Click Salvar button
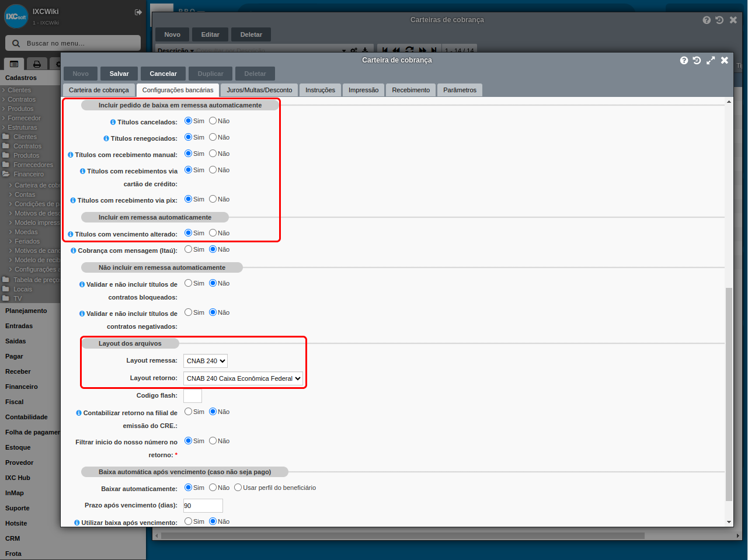 [x=119, y=74]
